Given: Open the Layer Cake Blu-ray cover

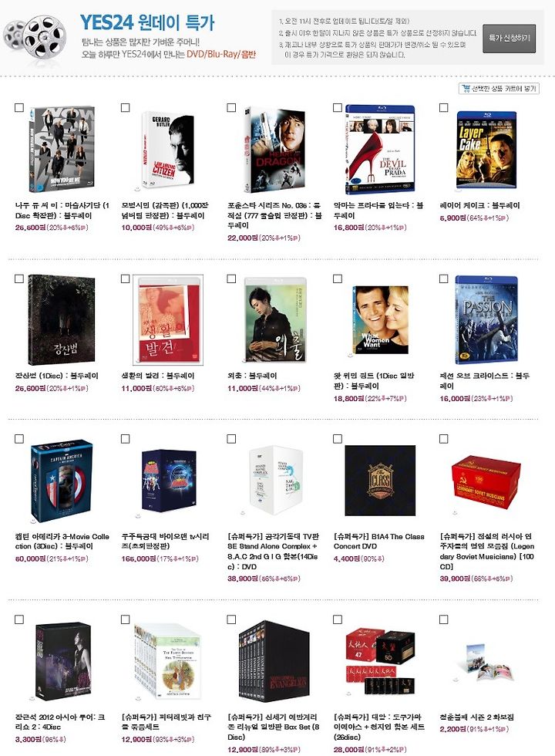Looking at the screenshot, I should (486, 150).
